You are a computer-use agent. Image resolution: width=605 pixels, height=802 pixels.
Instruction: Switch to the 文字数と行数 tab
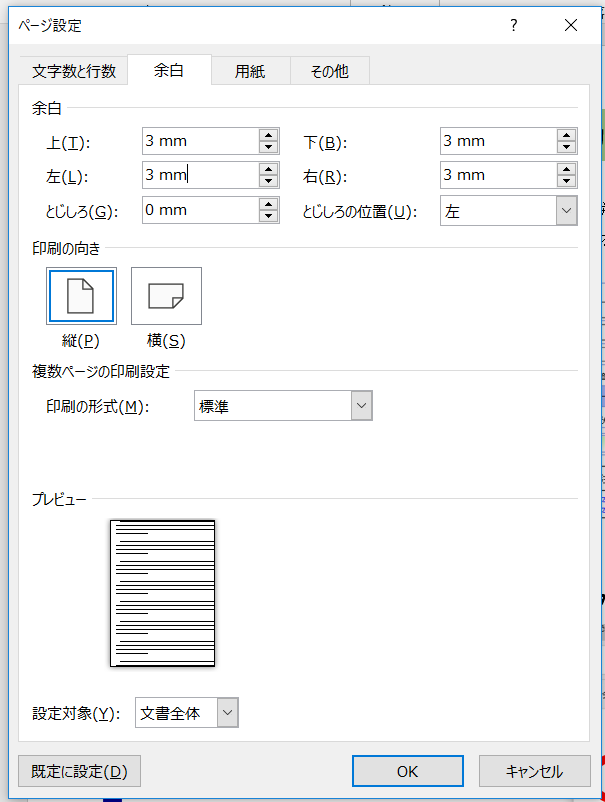(74, 71)
